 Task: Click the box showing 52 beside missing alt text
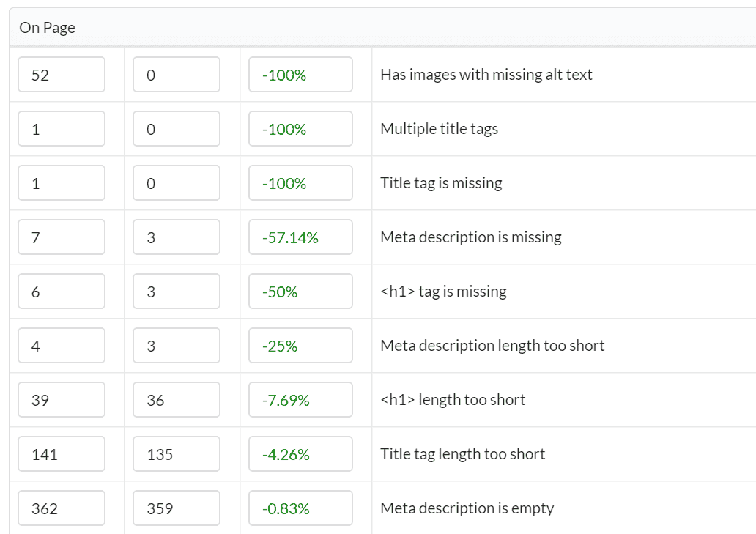tap(61, 74)
